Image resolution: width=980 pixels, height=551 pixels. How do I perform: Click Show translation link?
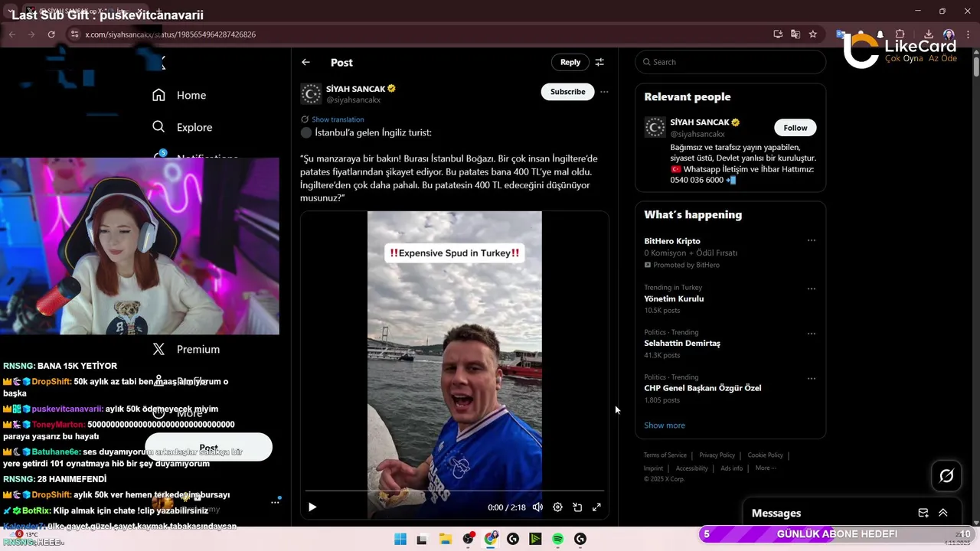point(338,119)
